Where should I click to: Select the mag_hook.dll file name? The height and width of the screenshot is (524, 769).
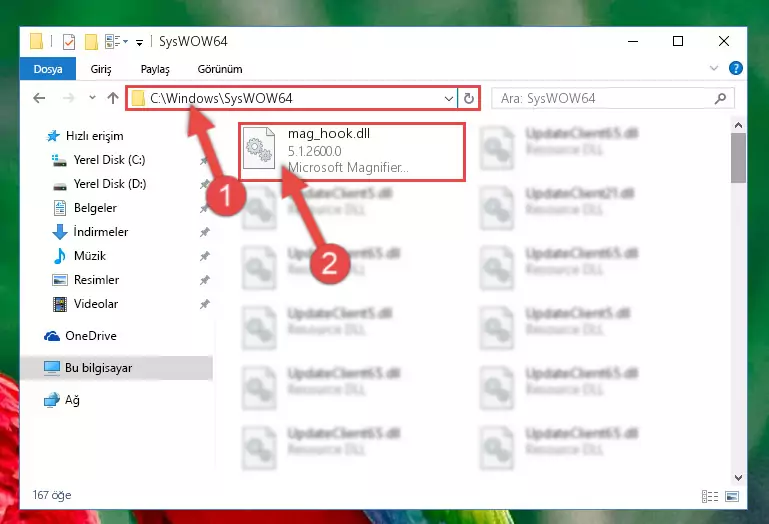coord(329,133)
